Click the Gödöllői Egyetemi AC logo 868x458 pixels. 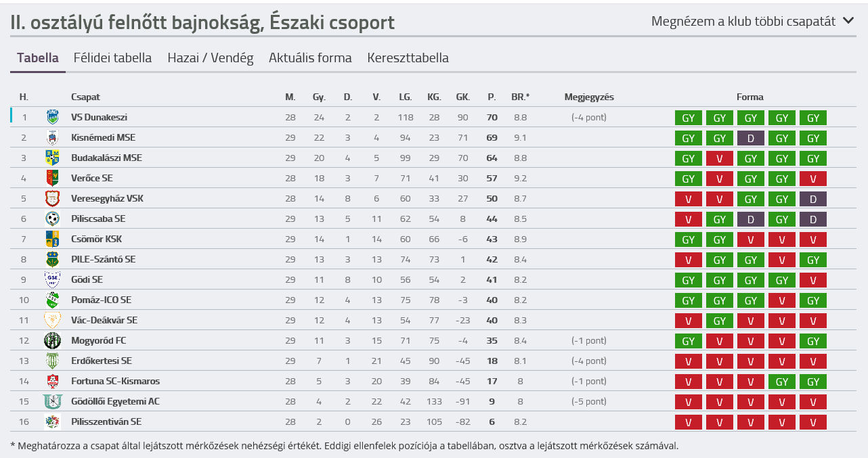52,401
